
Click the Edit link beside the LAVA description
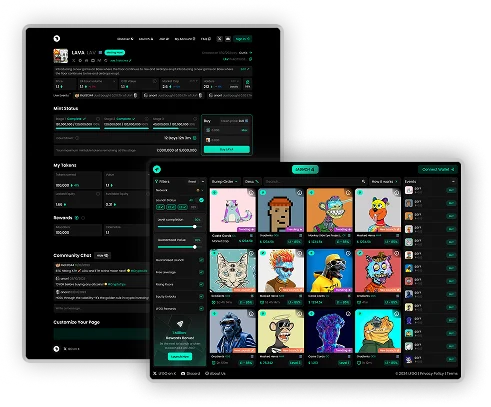245,69
